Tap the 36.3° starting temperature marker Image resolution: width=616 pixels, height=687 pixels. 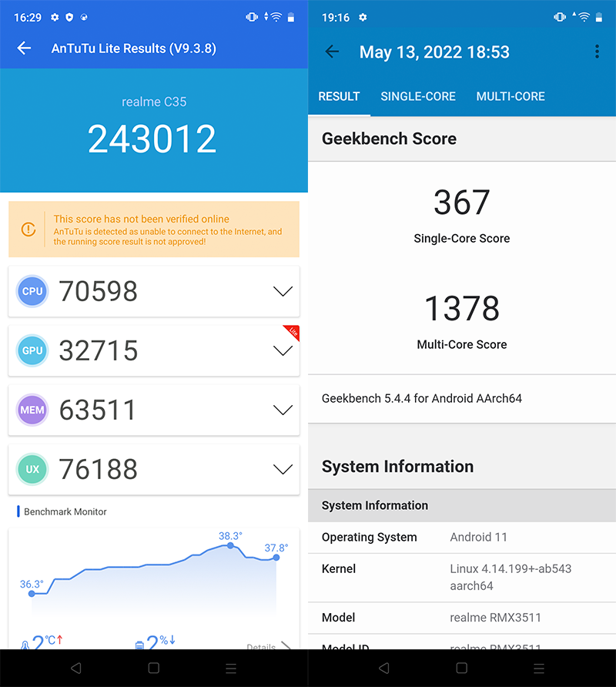(32, 594)
